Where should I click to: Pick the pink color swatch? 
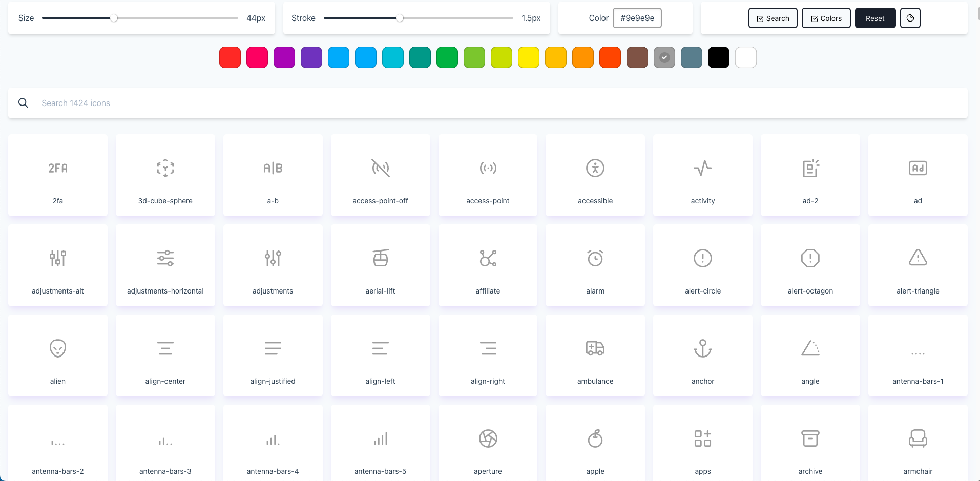(x=257, y=57)
